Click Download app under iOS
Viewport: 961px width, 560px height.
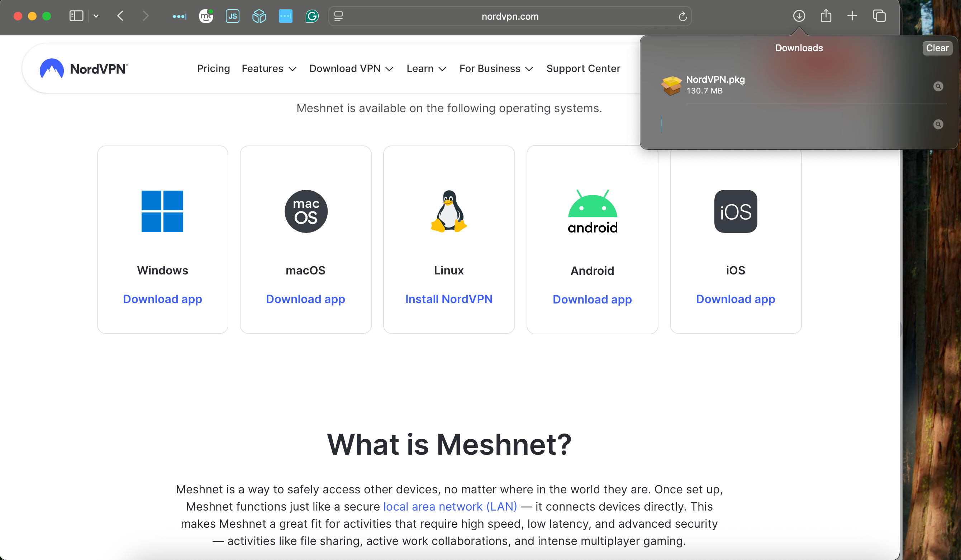pos(736,299)
